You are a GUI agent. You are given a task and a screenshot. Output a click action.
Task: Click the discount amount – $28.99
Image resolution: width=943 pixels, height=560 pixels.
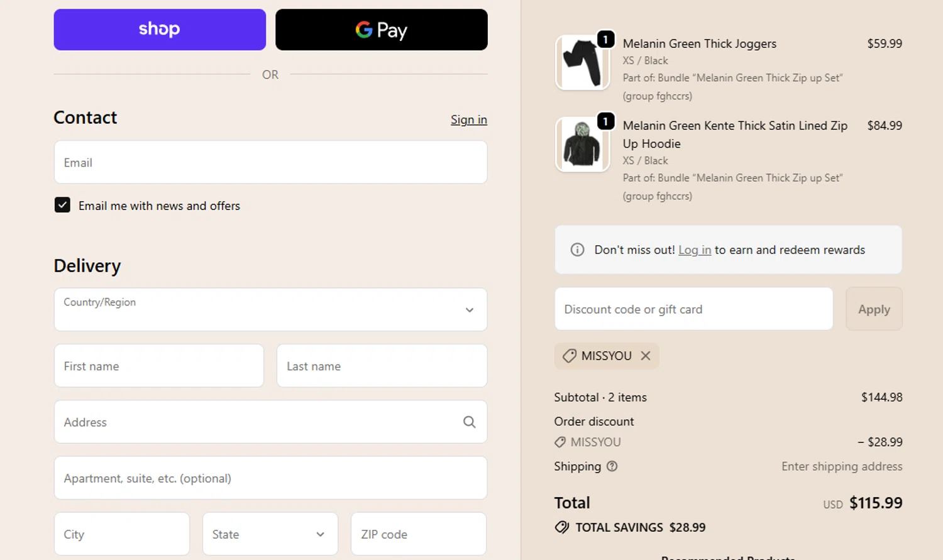[x=880, y=442]
